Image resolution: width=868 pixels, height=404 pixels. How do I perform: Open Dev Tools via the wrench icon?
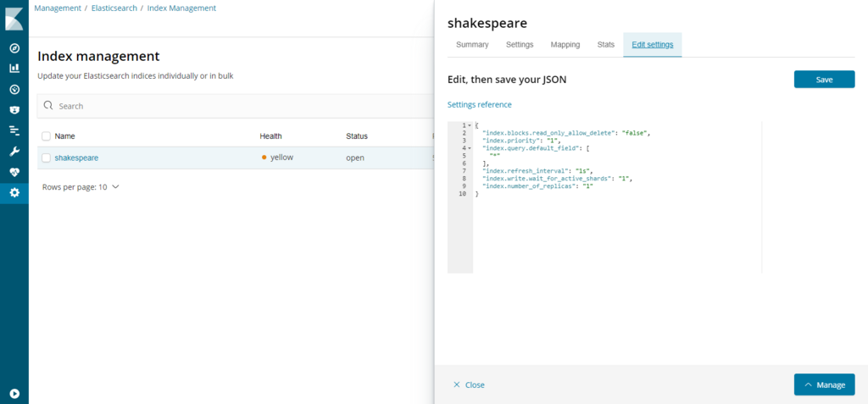[x=15, y=151]
